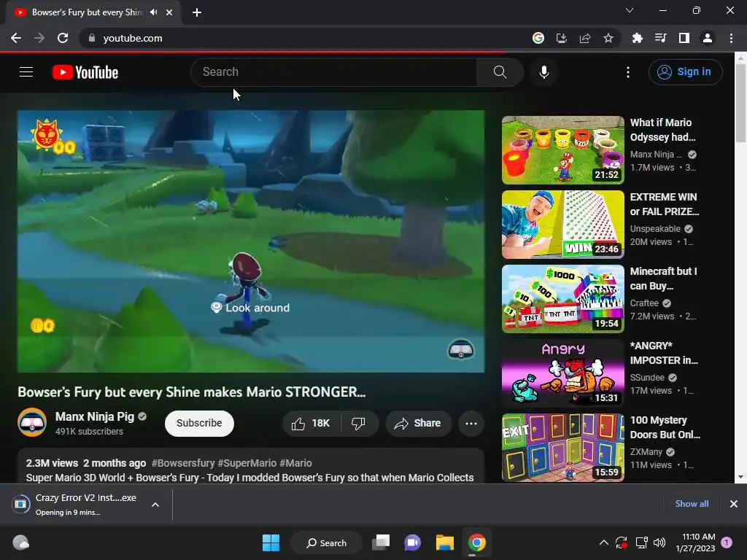
Task: Click the Craftee channel name
Action: tap(644, 303)
